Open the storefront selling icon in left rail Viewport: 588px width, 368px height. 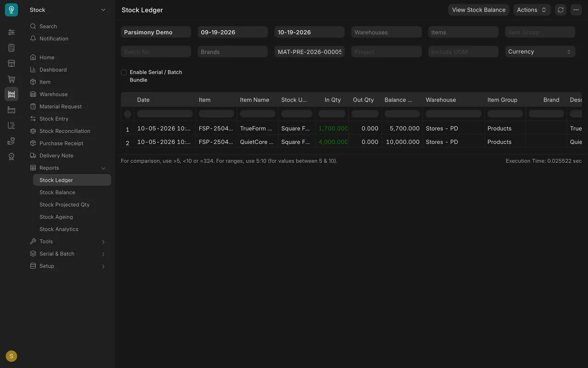pyautogui.click(x=11, y=63)
